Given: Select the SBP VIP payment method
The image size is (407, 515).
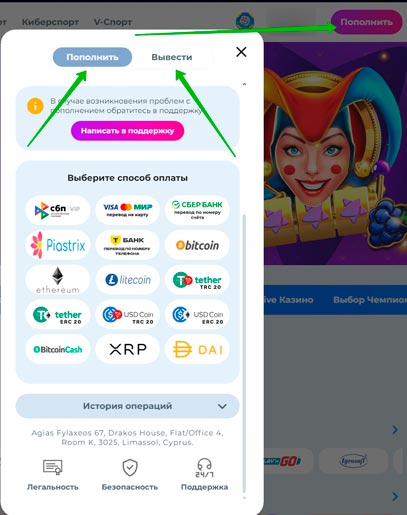Looking at the screenshot, I should [x=58, y=210].
